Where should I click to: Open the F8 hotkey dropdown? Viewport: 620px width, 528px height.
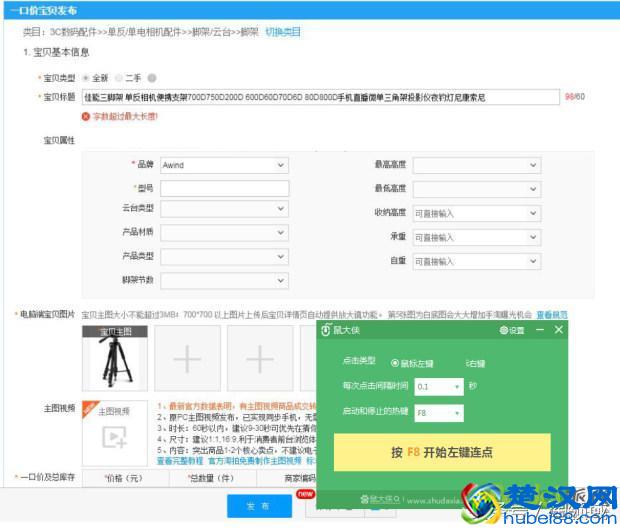[x=439, y=413]
